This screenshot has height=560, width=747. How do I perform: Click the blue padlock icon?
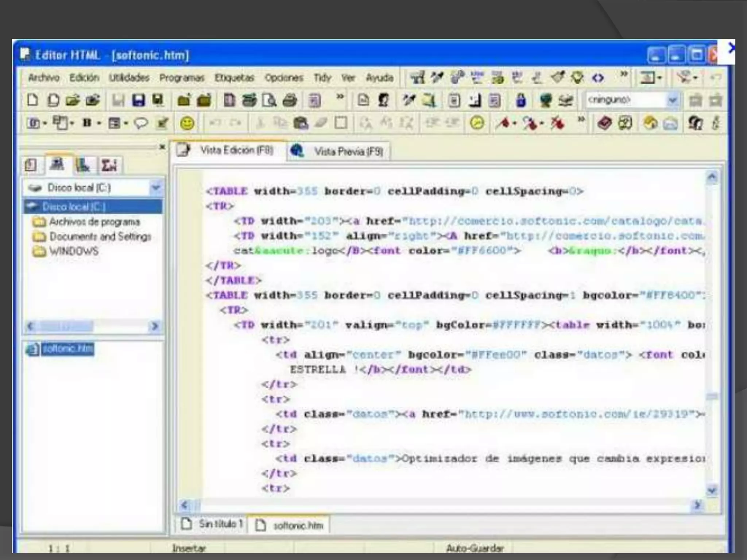521,100
